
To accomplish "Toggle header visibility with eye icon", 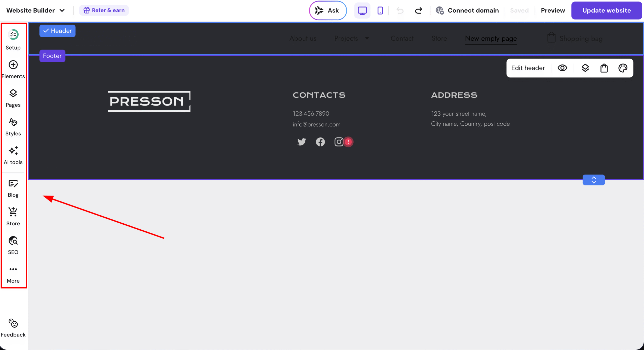I will click(x=562, y=68).
